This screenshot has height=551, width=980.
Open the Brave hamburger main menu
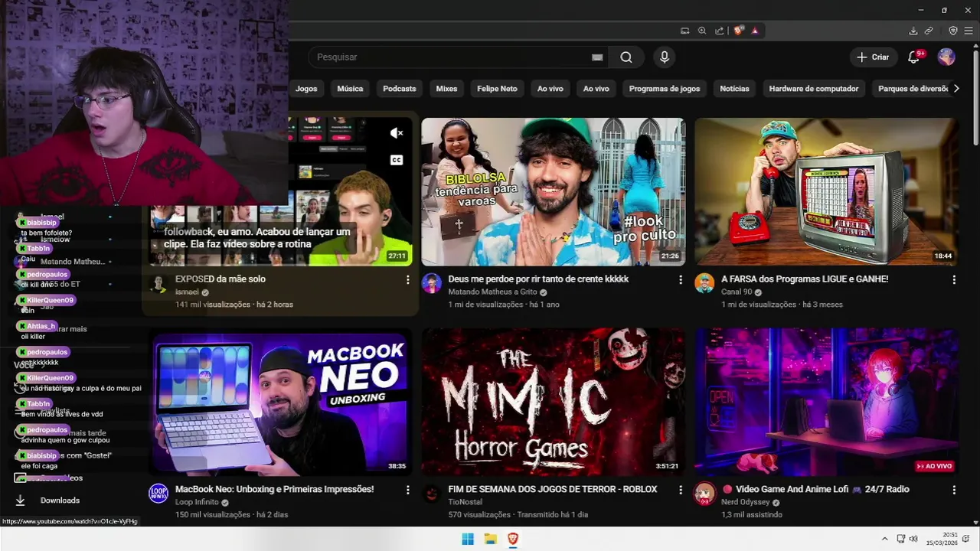969,31
